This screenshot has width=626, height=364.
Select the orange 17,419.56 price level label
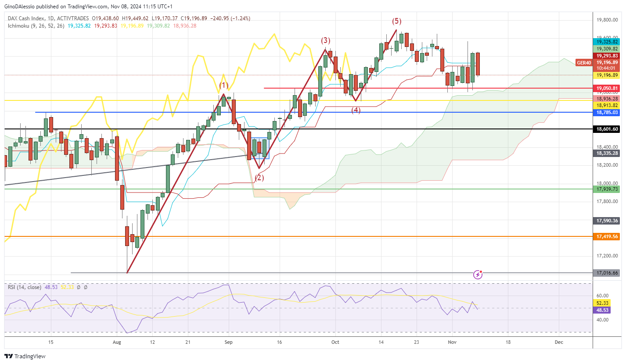point(607,236)
